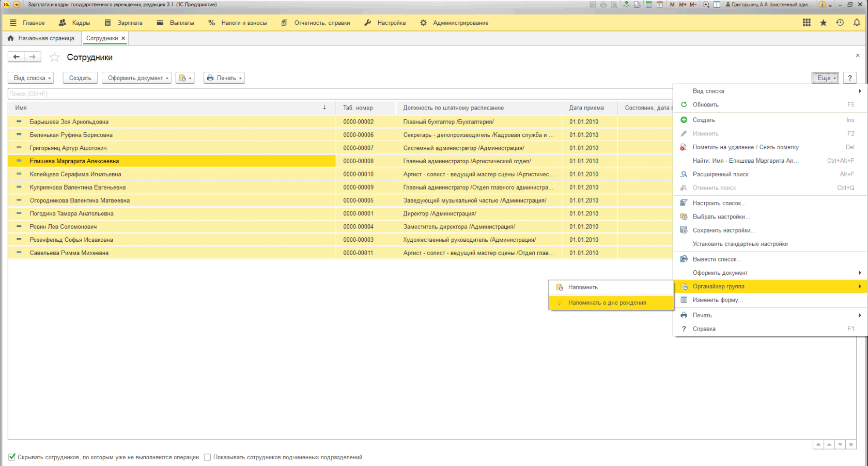Click the Save diskette icon in title bar
This screenshot has height=466, width=868.
pos(593,5)
